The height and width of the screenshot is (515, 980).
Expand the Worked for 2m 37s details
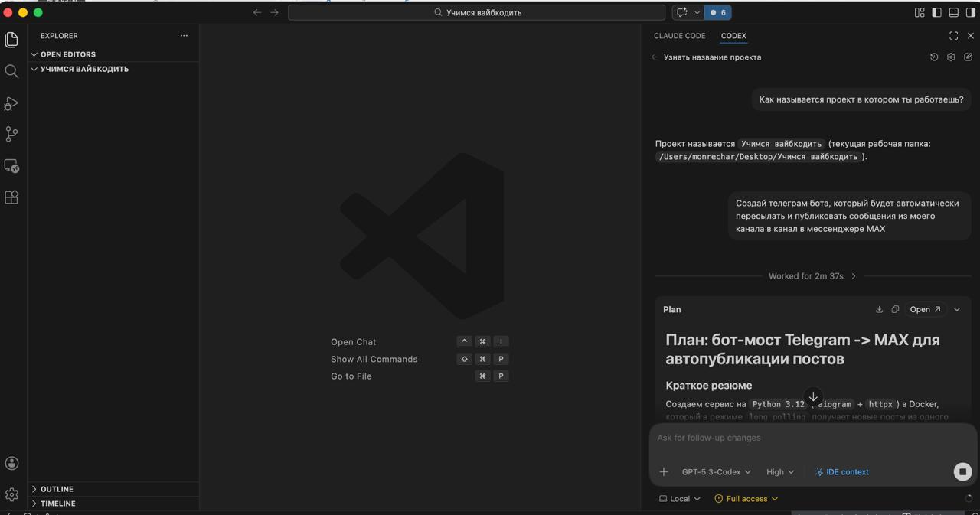812,276
